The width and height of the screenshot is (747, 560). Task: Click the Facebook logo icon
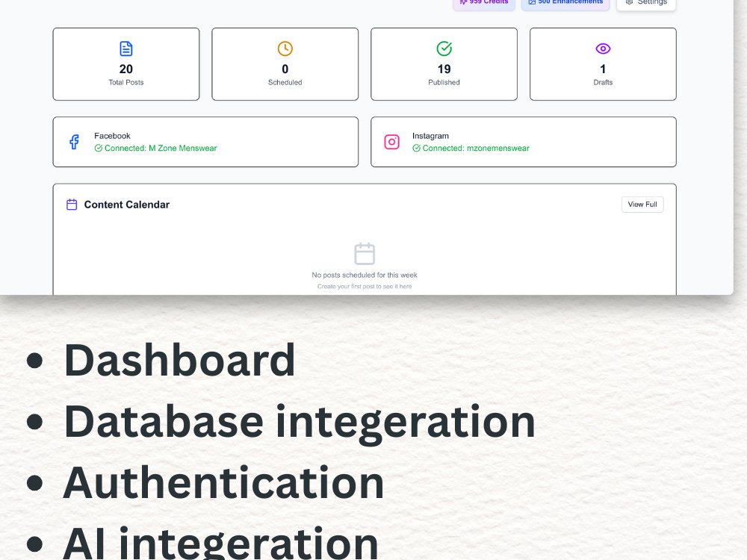[x=74, y=142]
